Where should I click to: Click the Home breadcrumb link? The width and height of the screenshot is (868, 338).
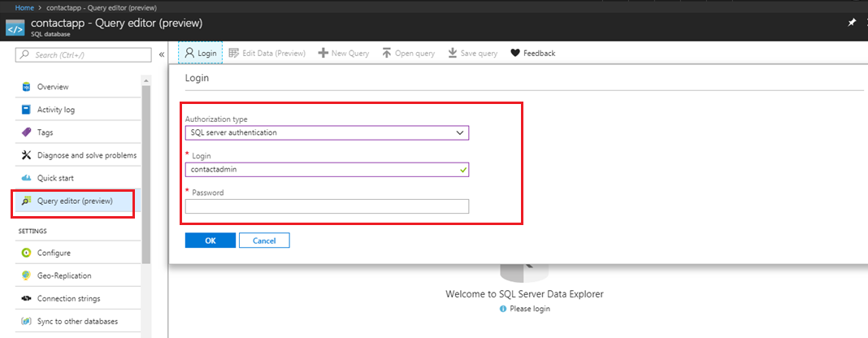24,7
